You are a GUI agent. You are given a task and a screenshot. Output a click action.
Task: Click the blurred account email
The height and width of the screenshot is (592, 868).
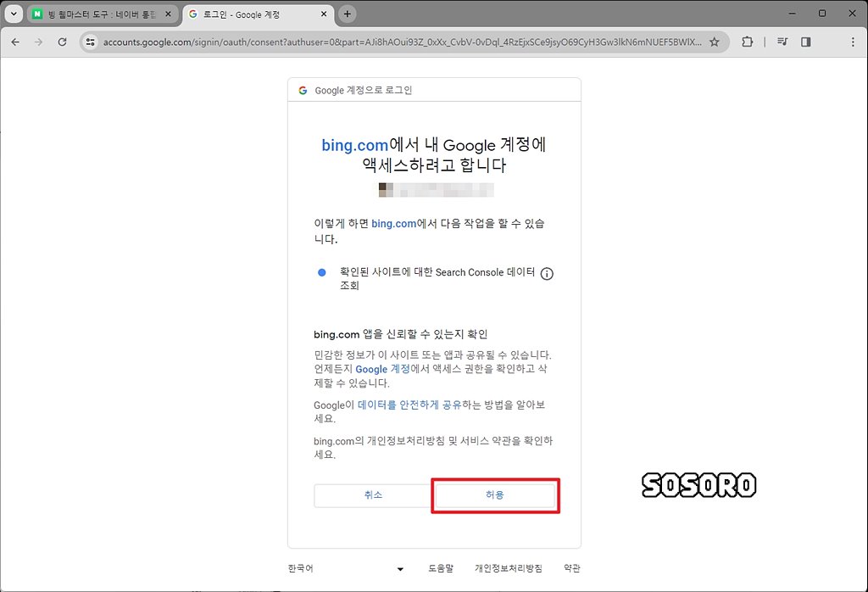tap(437, 190)
